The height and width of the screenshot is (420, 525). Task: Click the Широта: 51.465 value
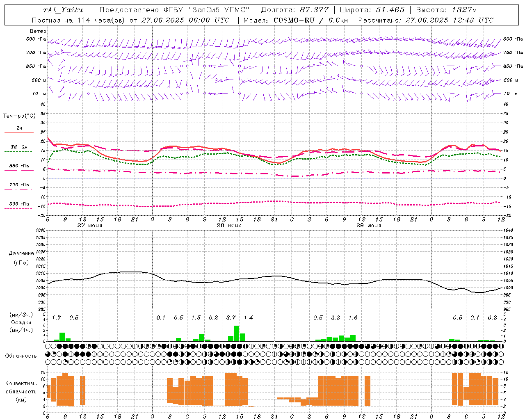pyautogui.click(x=372, y=10)
